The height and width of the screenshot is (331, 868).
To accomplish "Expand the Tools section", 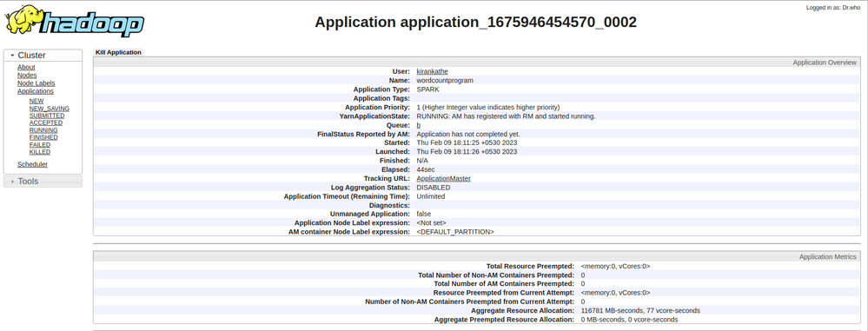I will (x=43, y=181).
